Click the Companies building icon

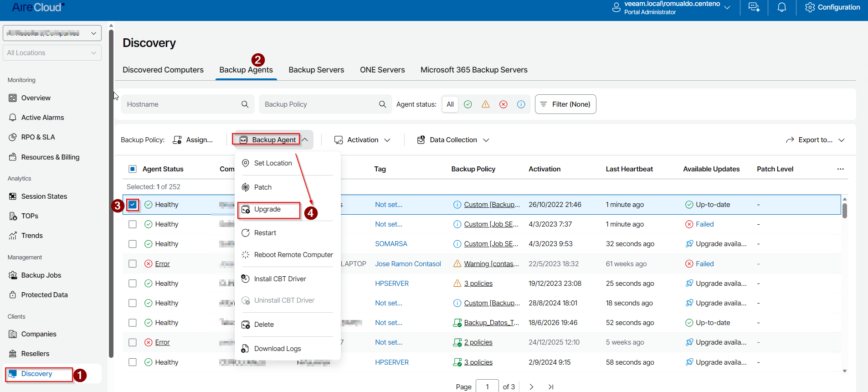pyautogui.click(x=13, y=334)
